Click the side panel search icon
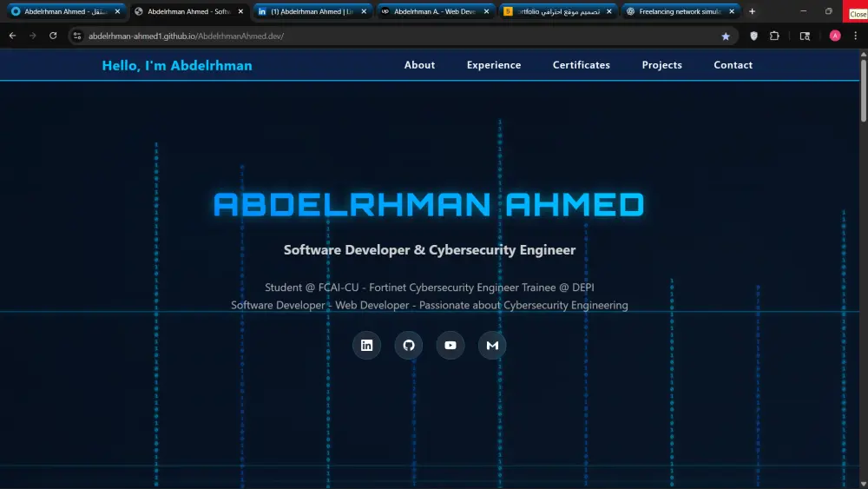The image size is (868, 489). pos(805,36)
